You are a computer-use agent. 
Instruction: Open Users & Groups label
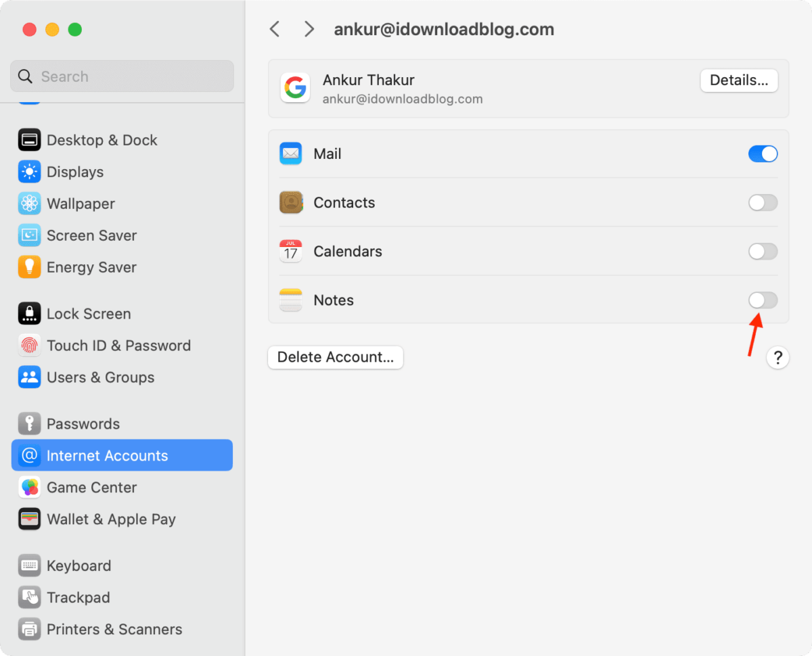pyautogui.click(x=100, y=377)
